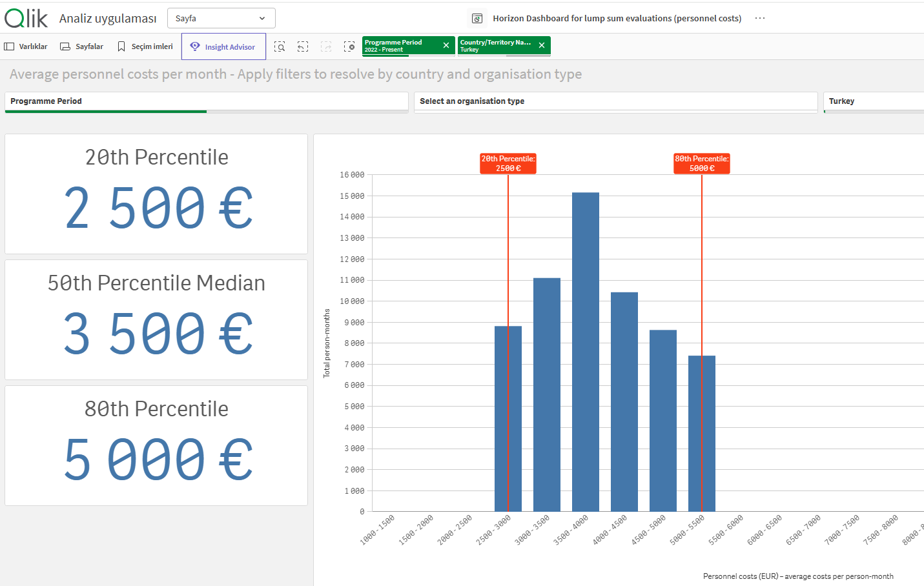This screenshot has width=924, height=586.
Task: Select the Programme Period filter field
Action: 206,101
